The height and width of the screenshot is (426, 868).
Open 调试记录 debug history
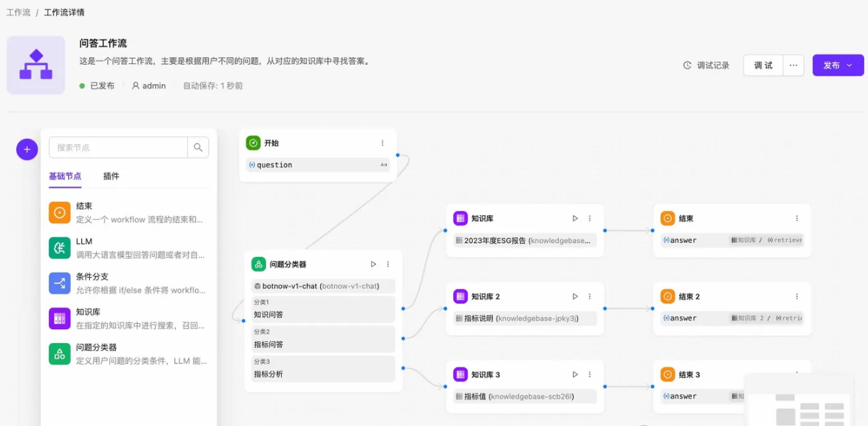pyautogui.click(x=706, y=65)
